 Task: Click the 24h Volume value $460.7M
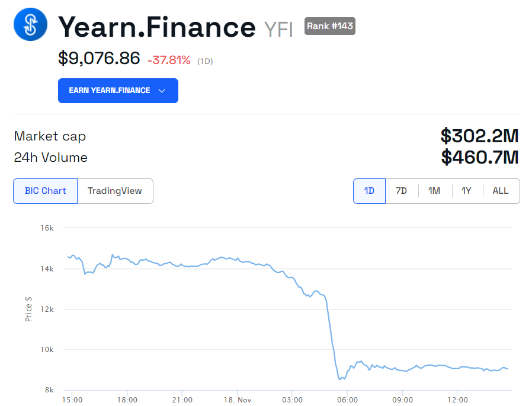(x=479, y=158)
